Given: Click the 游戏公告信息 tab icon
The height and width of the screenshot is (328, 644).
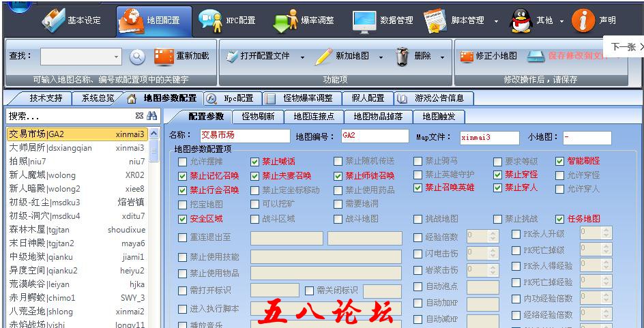Looking at the screenshot, I should coord(402,98).
